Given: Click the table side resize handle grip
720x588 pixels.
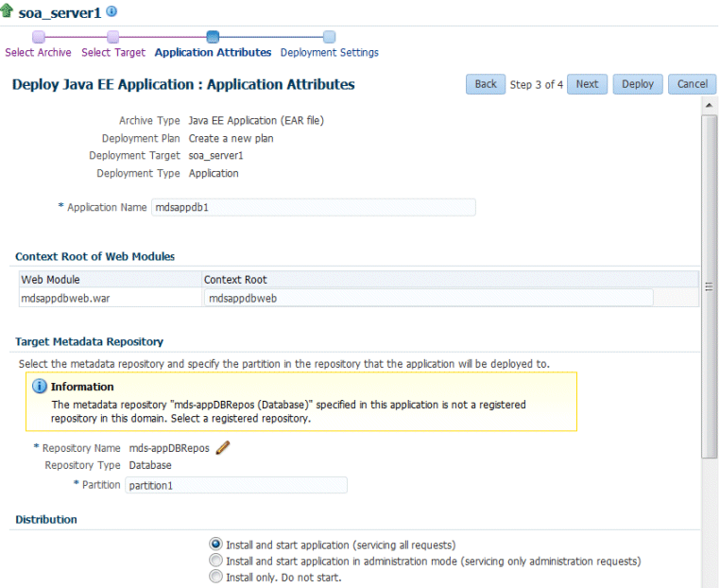Looking at the screenshot, I should click(709, 287).
